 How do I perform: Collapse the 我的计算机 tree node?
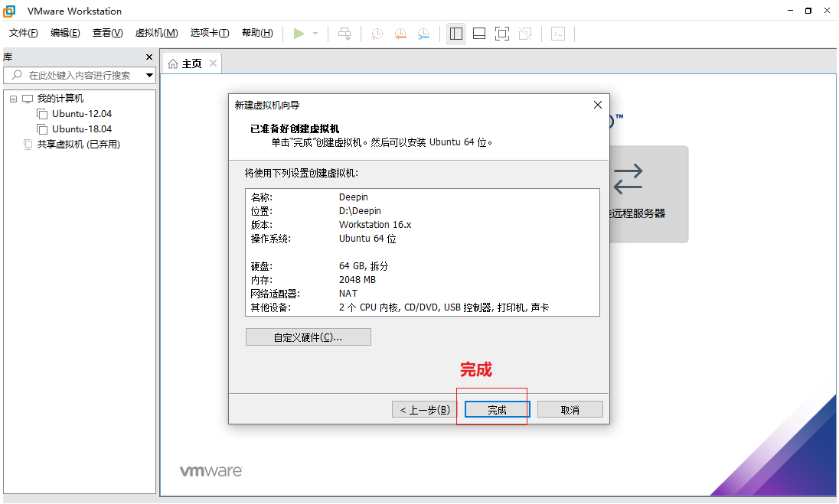pyautogui.click(x=13, y=99)
